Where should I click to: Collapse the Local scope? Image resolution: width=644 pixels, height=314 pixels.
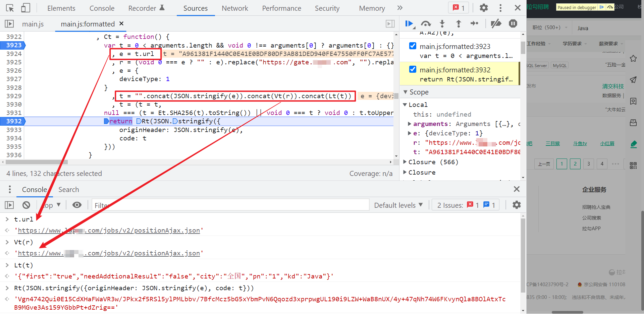click(x=405, y=105)
